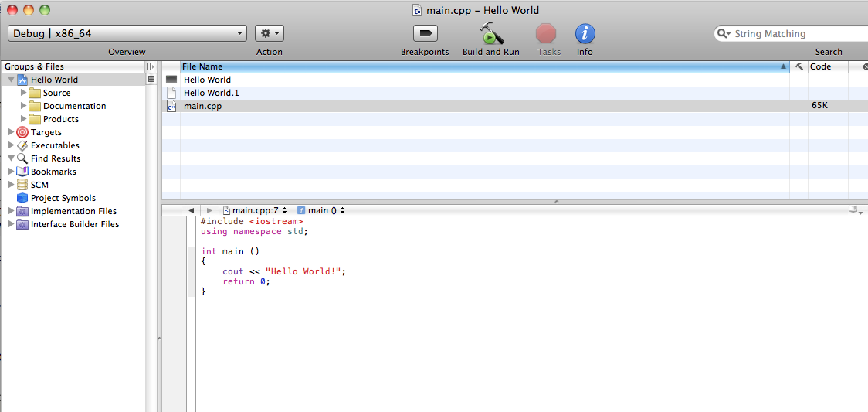Click the return 0; line
868x412 pixels.
click(246, 281)
